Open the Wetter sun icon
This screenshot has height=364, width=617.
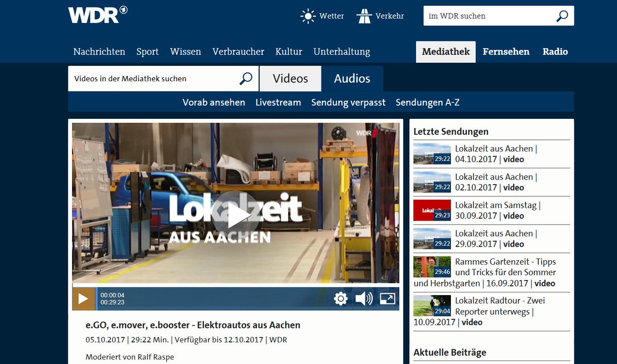click(308, 16)
